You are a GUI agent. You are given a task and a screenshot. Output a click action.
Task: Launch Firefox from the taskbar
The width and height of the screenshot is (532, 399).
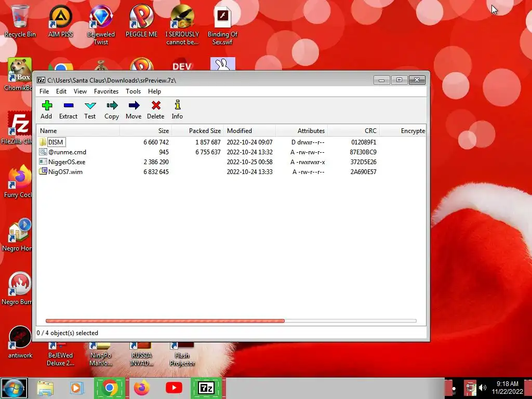(x=141, y=388)
